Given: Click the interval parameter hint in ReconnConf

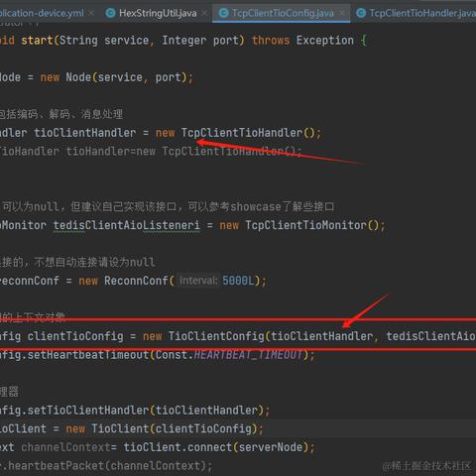Looking at the screenshot, I should coord(198,281).
